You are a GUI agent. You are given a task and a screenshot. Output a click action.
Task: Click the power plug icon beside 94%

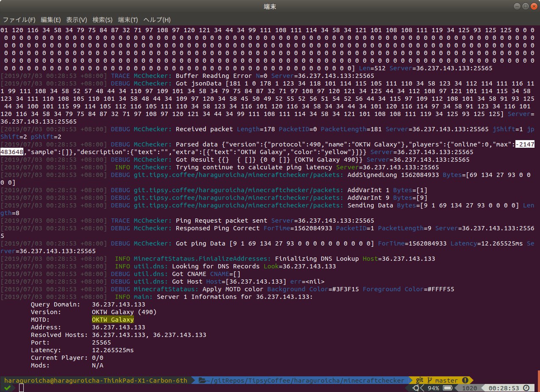tap(416, 388)
